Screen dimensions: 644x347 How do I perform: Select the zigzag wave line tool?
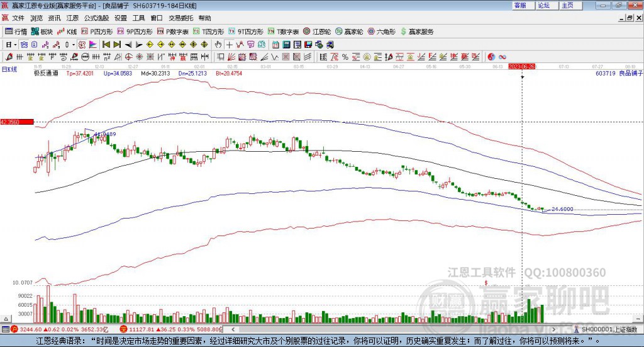[275, 57]
